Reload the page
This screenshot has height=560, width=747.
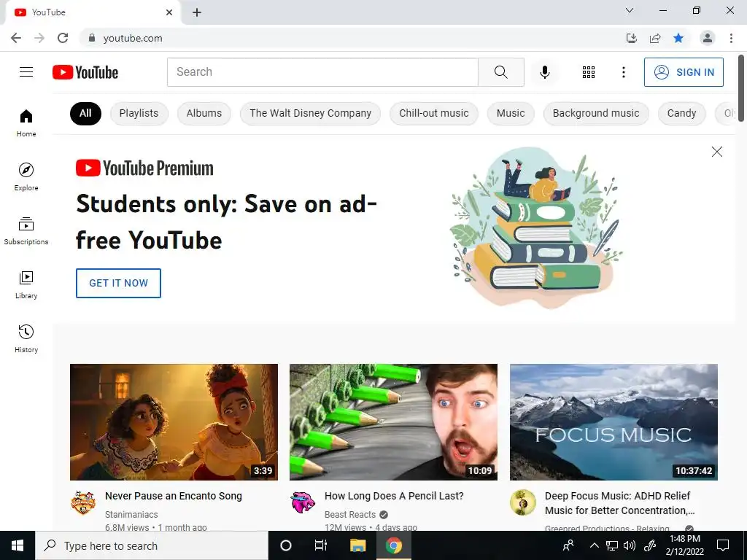[x=63, y=38]
